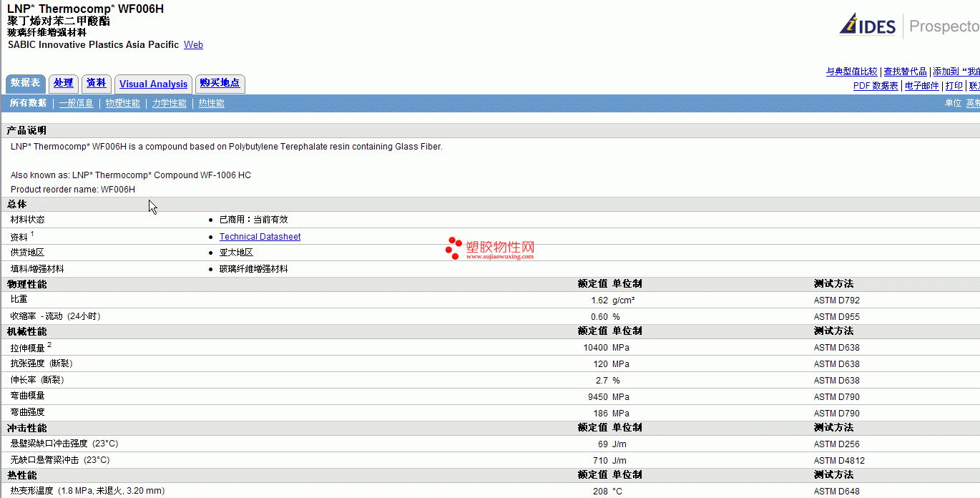Show 所有数据 in the blue sub-navigation bar
The image size is (980, 498).
tap(28, 103)
